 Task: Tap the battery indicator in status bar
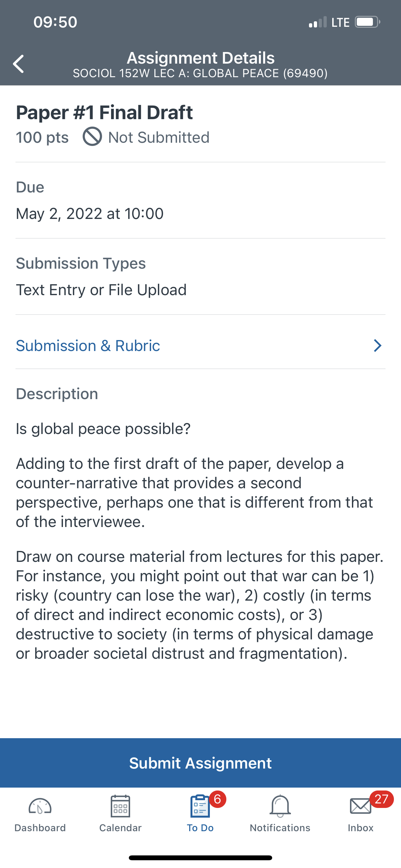[x=367, y=22]
